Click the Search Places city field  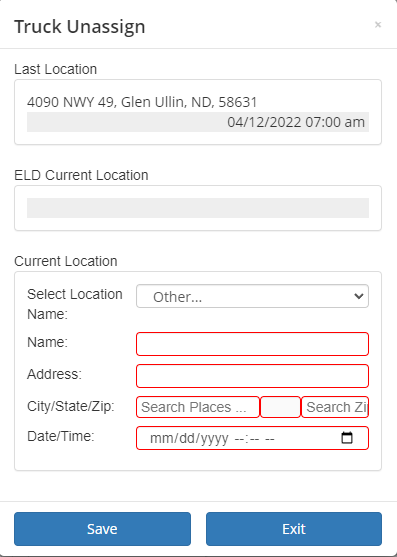point(198,407)
